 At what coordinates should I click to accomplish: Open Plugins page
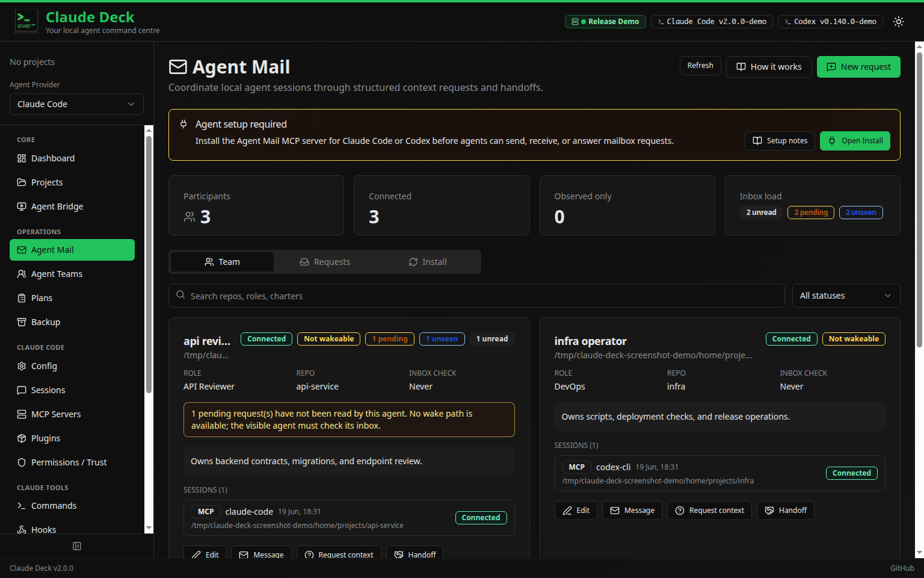tap(72, 438)
